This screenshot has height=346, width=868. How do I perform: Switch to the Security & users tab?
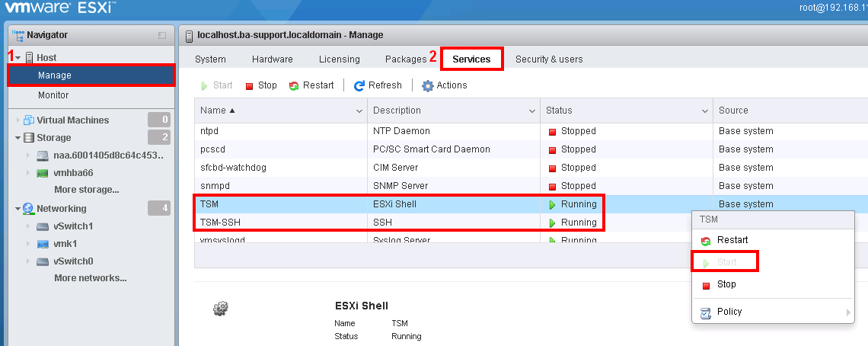(549, 59)
